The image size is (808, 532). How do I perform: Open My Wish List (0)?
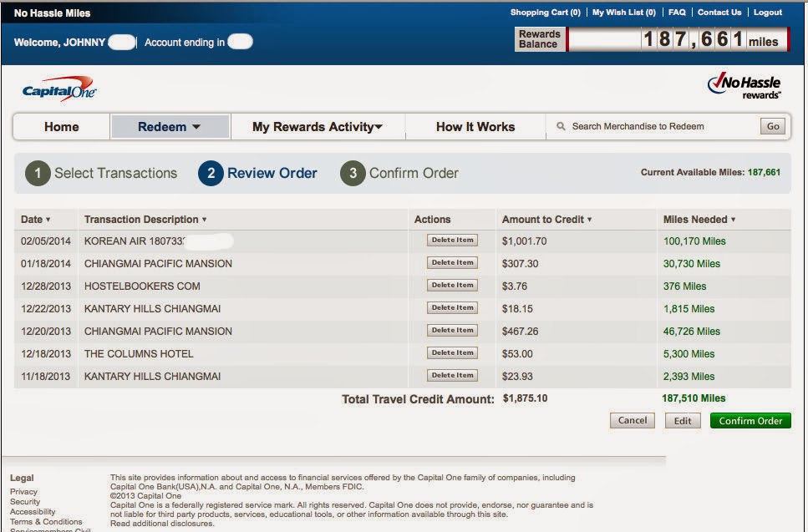tap(623, 13)
